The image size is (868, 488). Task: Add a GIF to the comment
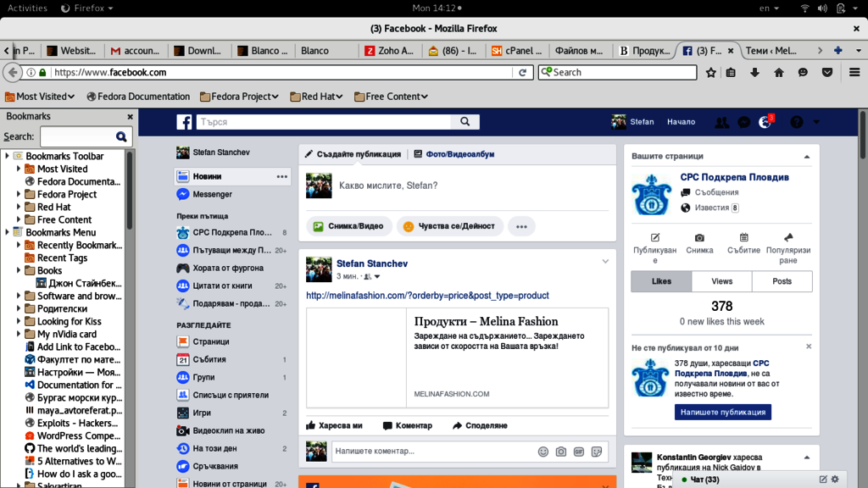(578, 452)
